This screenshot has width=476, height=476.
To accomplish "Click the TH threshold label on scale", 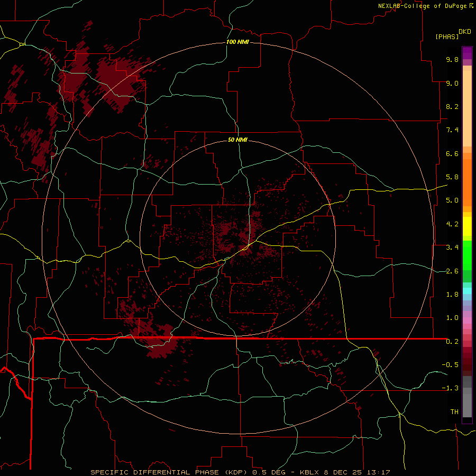I will tap(454, 412).
